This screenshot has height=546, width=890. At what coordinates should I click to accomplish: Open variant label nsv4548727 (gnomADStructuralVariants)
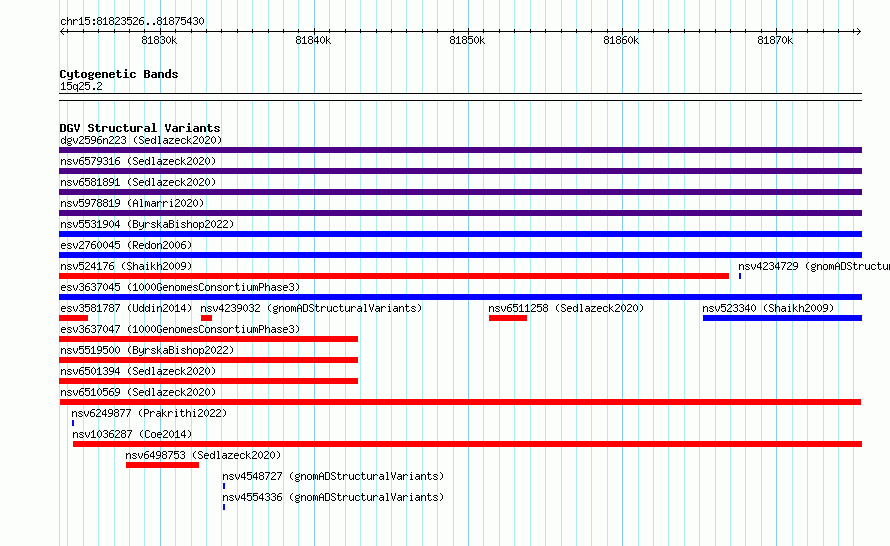pos(333,476)
